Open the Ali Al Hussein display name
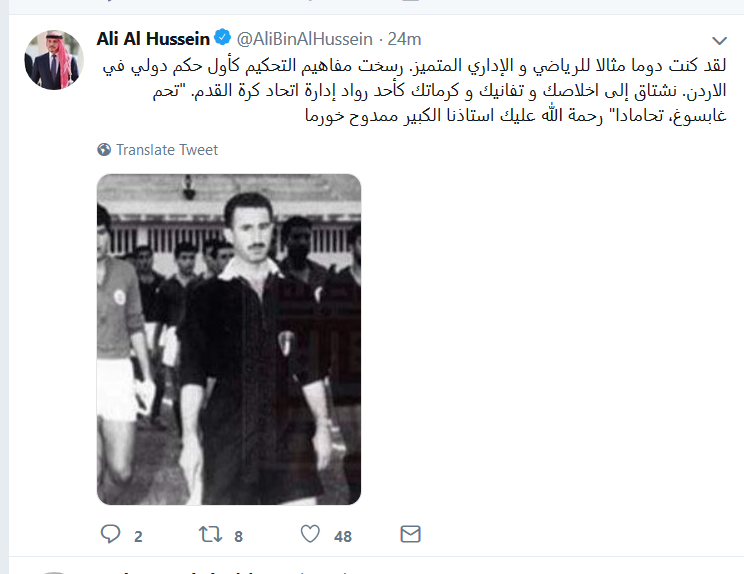The height and width of the screenshot is (574, 744). coord(153,39)
